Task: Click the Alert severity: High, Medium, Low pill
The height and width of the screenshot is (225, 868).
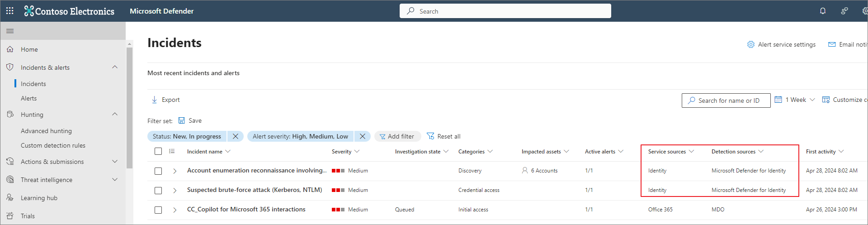Action: pyautogui.click(x=301, y=136)
